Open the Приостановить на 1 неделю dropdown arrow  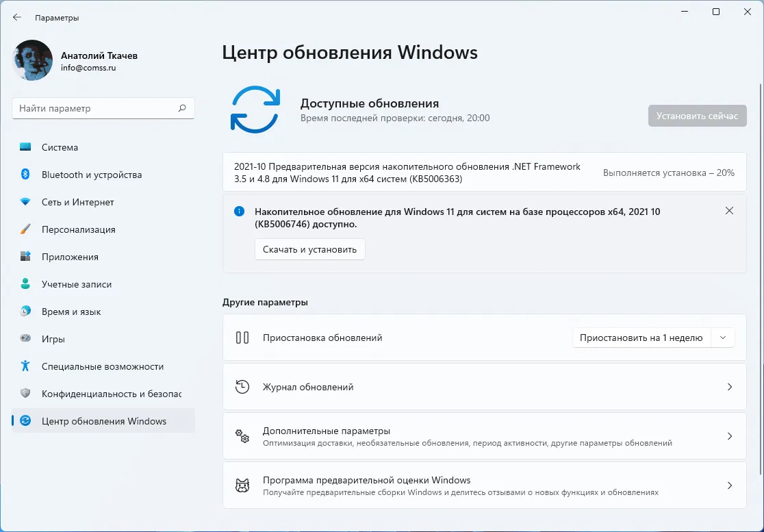[723, 338]
